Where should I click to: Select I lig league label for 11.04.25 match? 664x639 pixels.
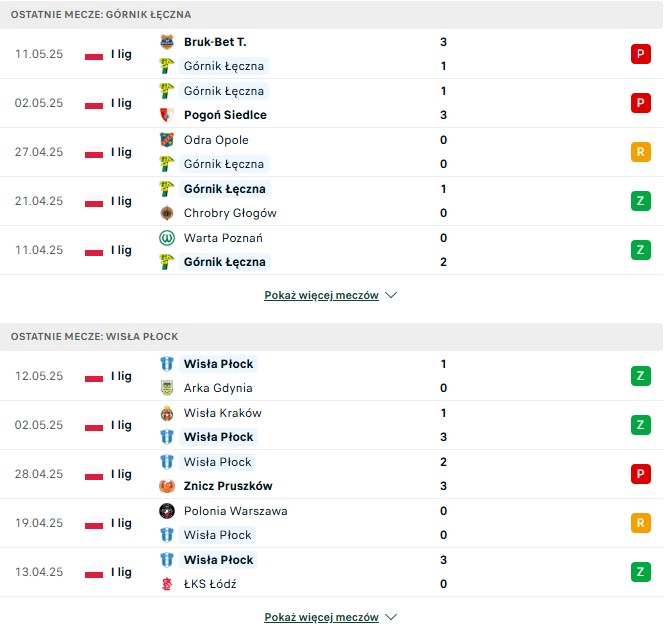click(x=121, y=250)
